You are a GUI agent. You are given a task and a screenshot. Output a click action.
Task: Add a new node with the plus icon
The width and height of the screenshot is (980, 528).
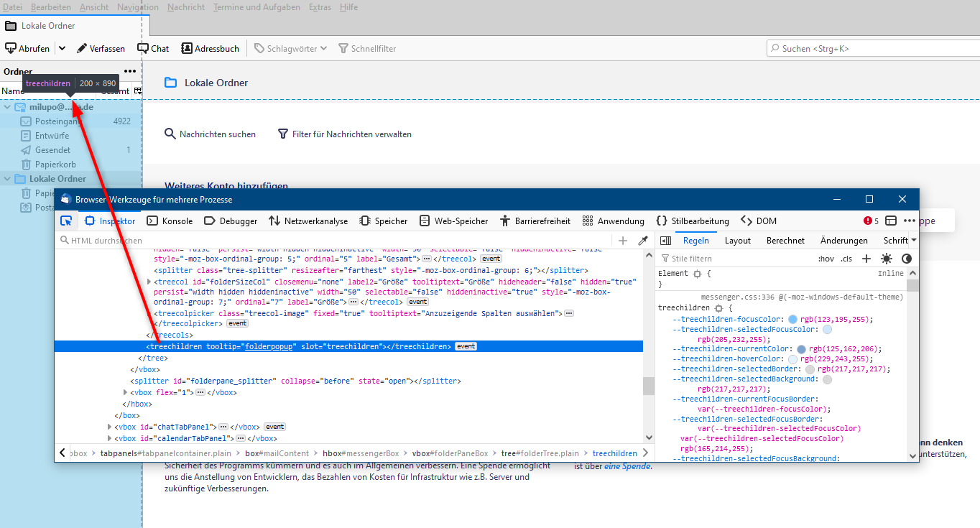coord(623,241)
